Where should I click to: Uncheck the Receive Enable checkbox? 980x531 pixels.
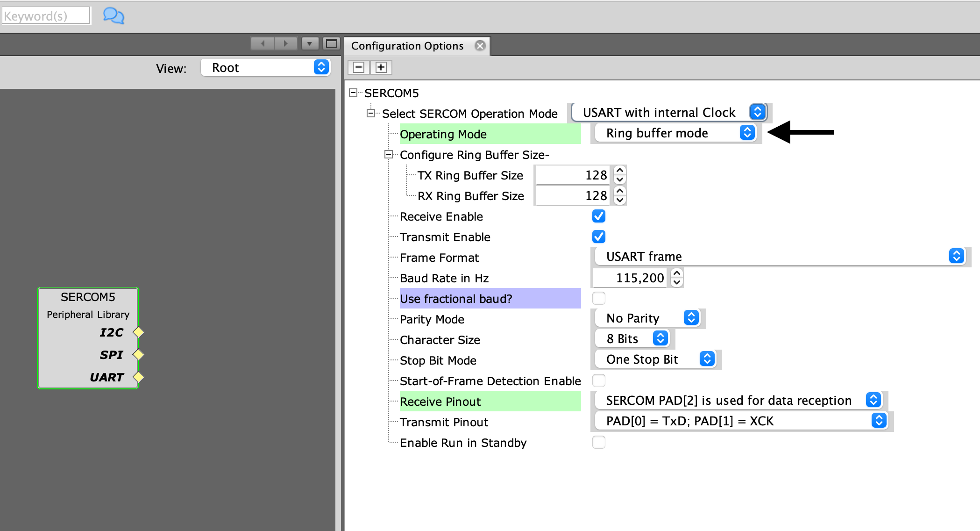pyautogui.click(x=598, y=216)
